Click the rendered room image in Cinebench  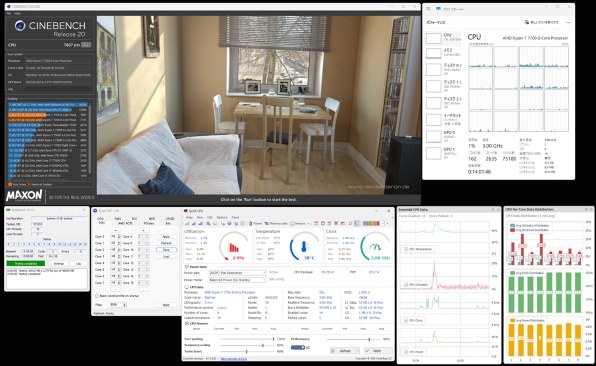[258, 105]
